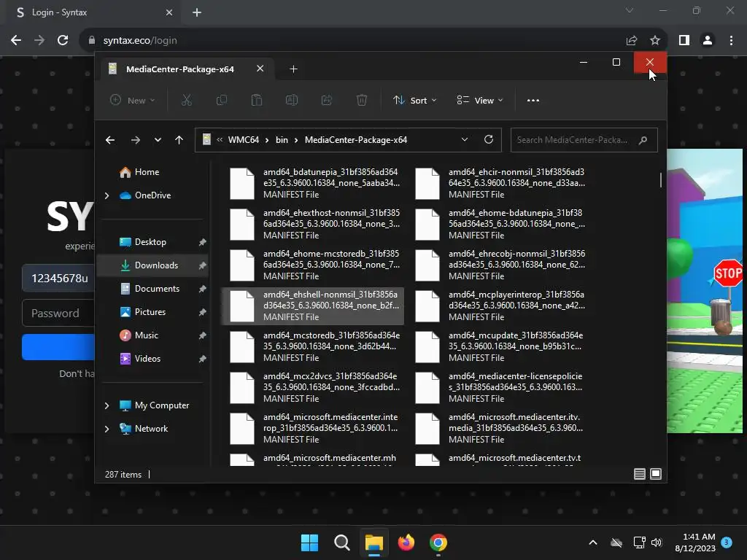Image resolution: width=747 pixels, height=560 pixels.
Task: Show hidden system tray icons
Action: click(x=593, y=542)
